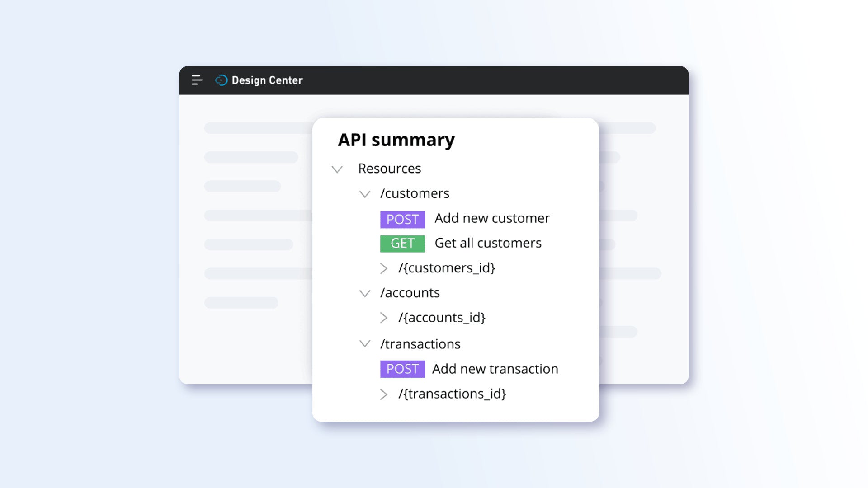Expand the /{customers_id} chevron
This screenshot has height=488, width=868.
[384, 268]
